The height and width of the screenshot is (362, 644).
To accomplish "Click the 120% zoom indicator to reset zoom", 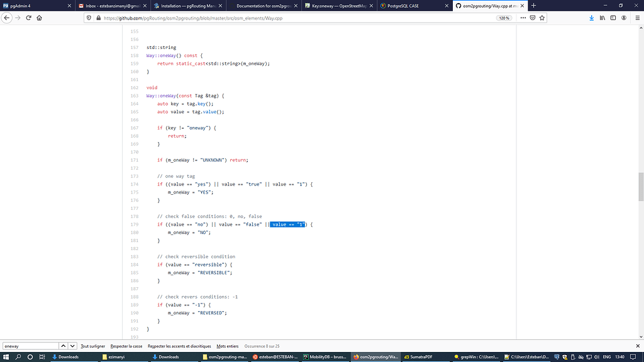I will pos(503,18).
